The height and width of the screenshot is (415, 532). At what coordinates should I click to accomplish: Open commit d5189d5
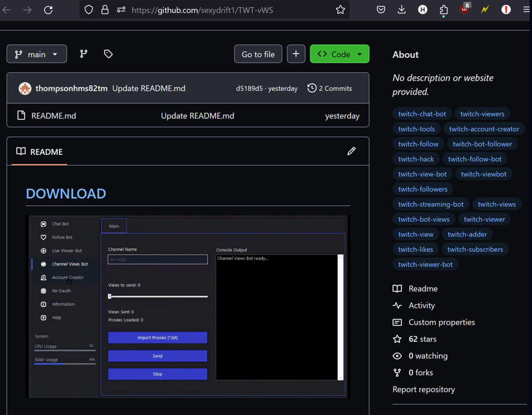tap(249, 89)
